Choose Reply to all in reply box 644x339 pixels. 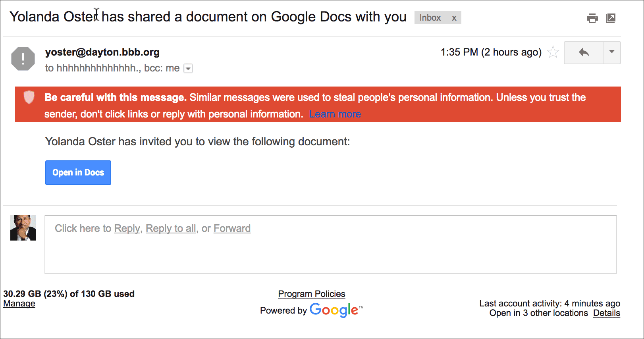click(x=171, y=229)
